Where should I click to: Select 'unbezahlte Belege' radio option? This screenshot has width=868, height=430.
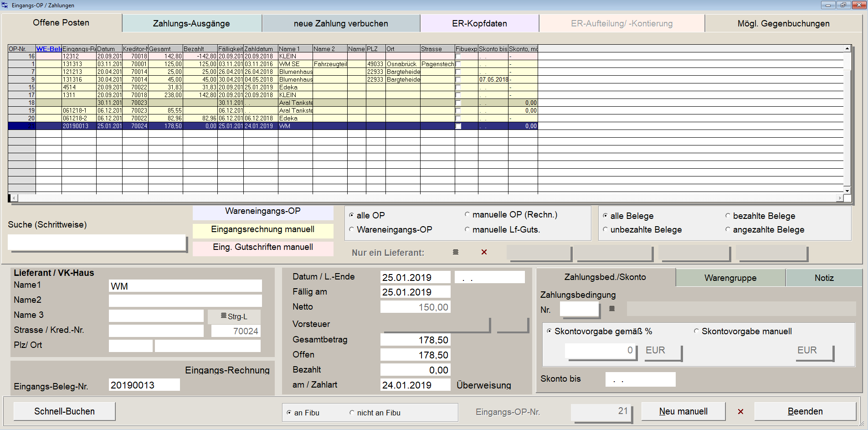(x=605, y=229)
